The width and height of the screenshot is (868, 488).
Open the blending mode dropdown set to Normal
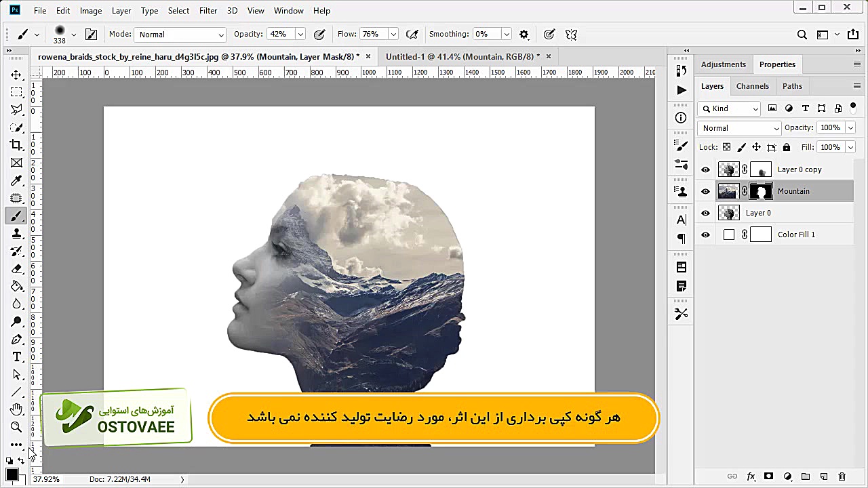pyautogui.click(x=738, y=128)
